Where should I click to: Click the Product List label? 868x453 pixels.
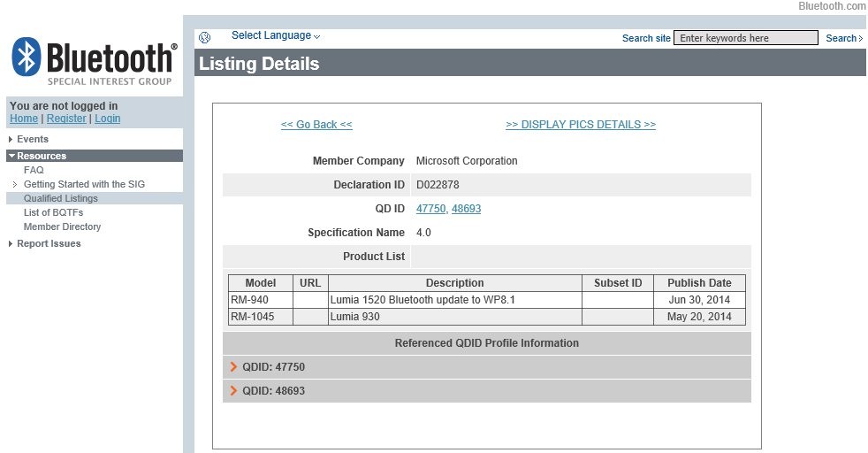point(374,257)
